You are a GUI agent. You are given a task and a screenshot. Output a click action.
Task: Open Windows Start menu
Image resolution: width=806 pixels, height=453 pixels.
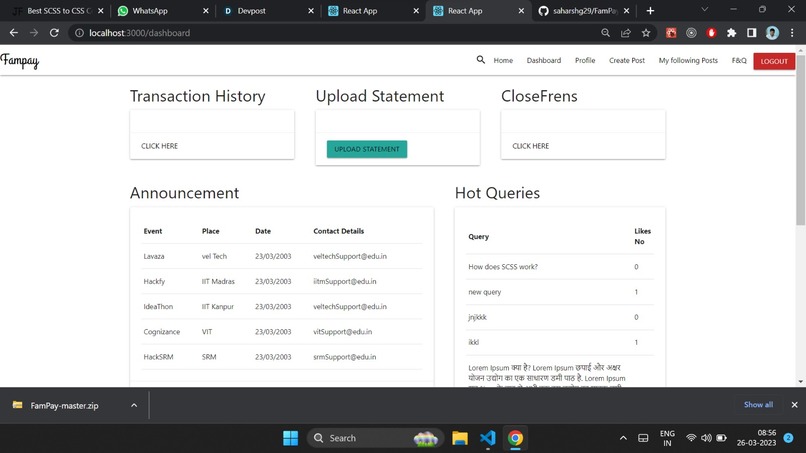click(x=290, y=438)
